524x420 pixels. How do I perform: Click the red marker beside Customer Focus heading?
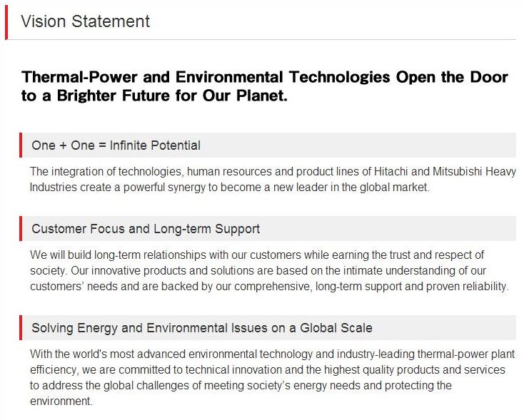(x=21, y=228)
